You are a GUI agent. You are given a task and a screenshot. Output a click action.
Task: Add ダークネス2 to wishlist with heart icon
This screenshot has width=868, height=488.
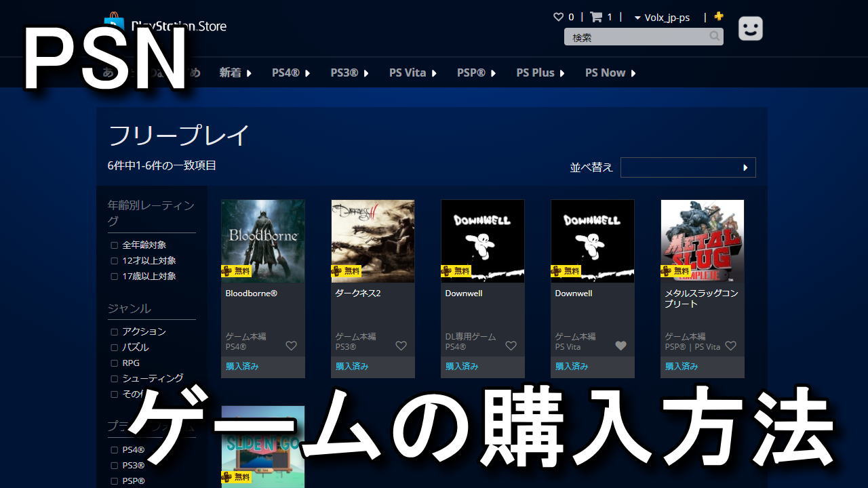click(x=401, y=346)
